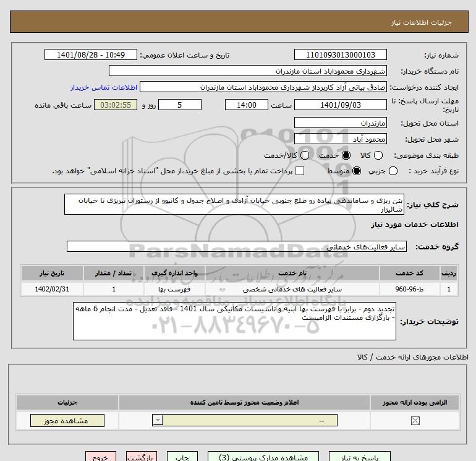Click the خروج exit button
Image resolution: width=476 pixels, height=461 pixels.
click(101, 457)
